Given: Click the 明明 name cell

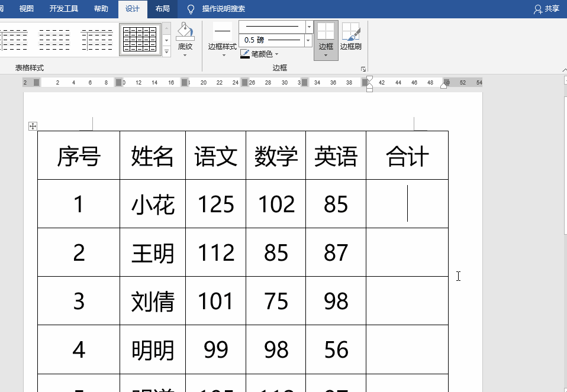Looking at the screenshot, I should 153,349.
